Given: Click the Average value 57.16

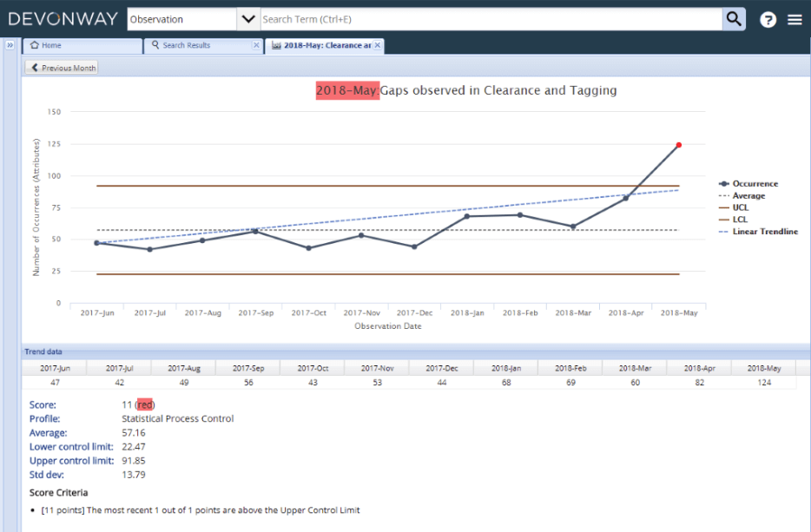Looking at the screenshot, I should coord(134,433).
